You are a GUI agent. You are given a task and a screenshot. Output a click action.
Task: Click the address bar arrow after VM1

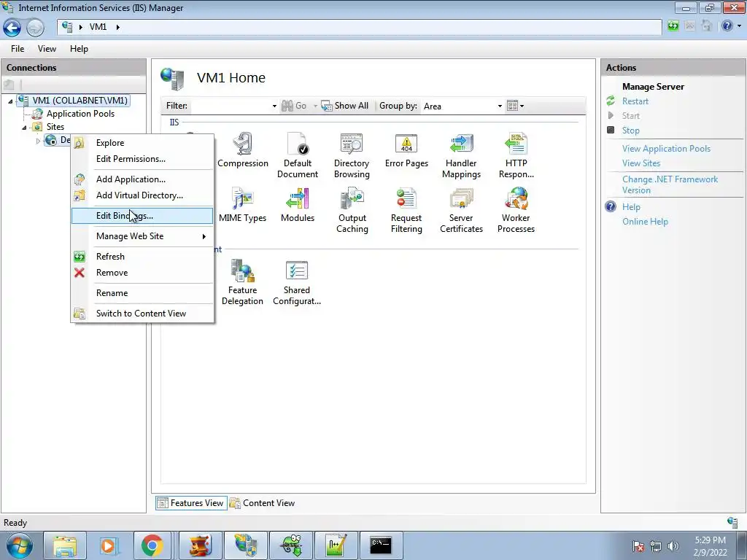[117, 27]
